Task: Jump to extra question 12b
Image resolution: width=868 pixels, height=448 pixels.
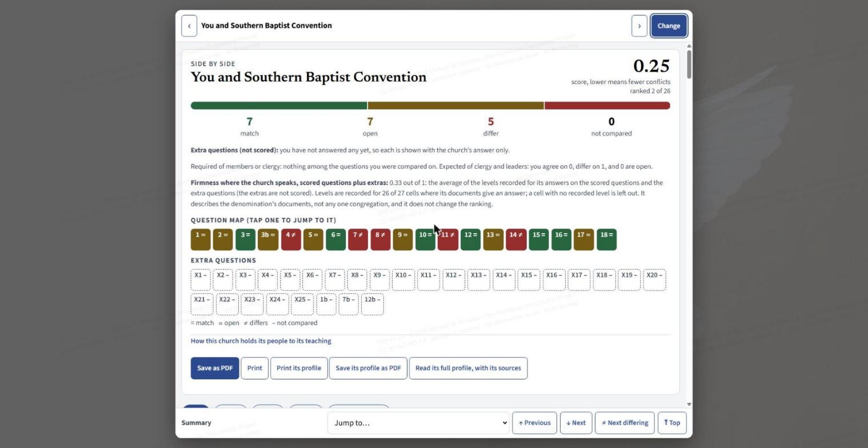Action: point(373,305)
